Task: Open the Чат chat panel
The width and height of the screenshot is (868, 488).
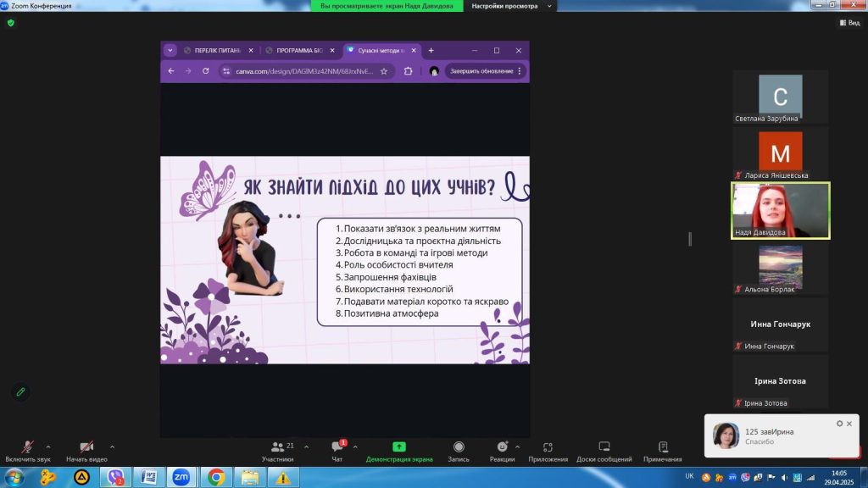Action: 337,452
